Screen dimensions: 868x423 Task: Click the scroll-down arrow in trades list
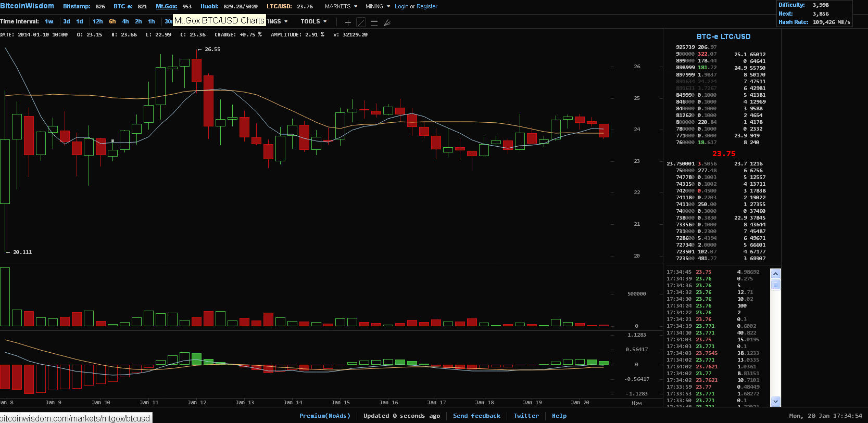775,401
